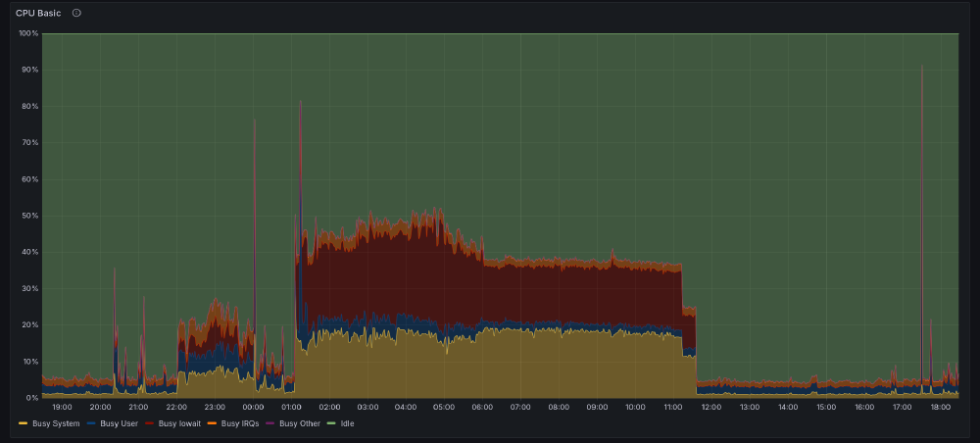Open the blue Busy User color swatch
Screen dimensions: 980x443
[91, 423]
